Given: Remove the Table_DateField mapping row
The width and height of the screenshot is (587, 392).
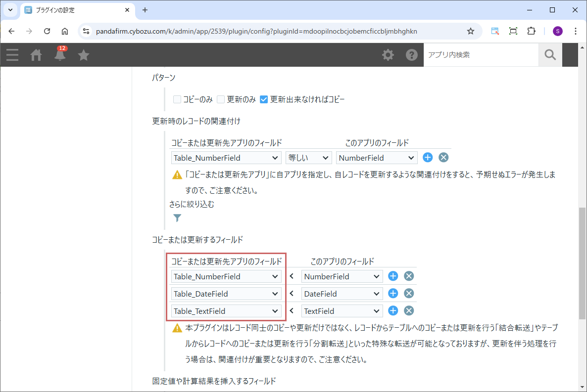Looking at the screenshot, I should point(409,294).
